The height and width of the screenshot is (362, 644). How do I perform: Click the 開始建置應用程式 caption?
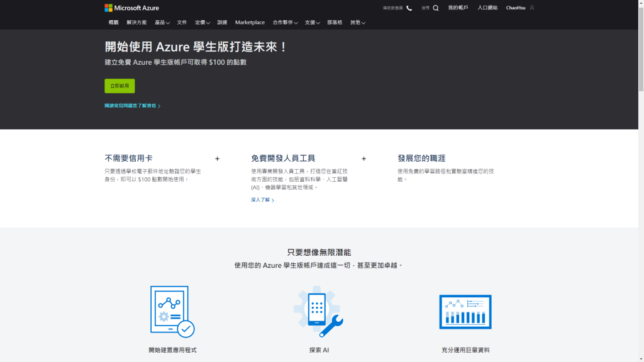point(172,350)
